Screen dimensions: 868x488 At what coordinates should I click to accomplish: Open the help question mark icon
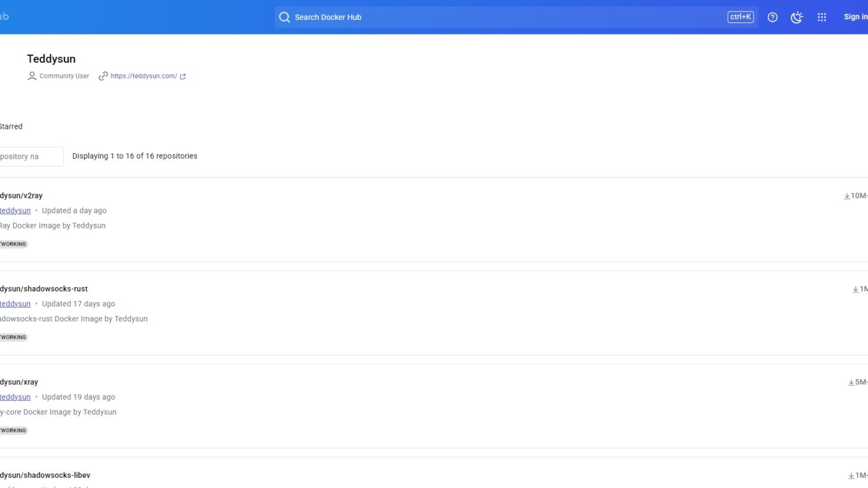pyautogui.click(x=772, y=17)
